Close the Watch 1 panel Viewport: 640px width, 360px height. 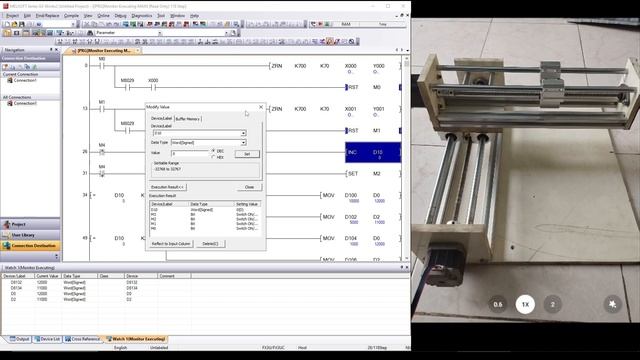click(x=407, y=267)
